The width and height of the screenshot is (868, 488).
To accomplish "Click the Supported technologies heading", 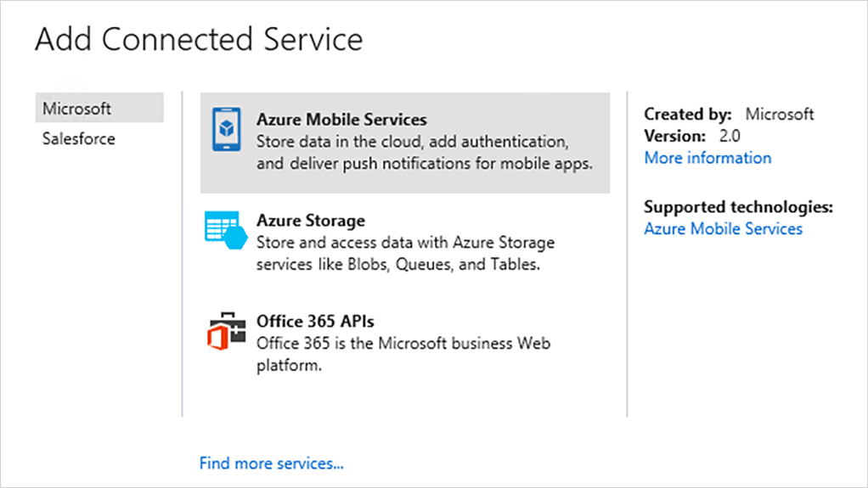I will pyautogui.click(x=739, y=207).
